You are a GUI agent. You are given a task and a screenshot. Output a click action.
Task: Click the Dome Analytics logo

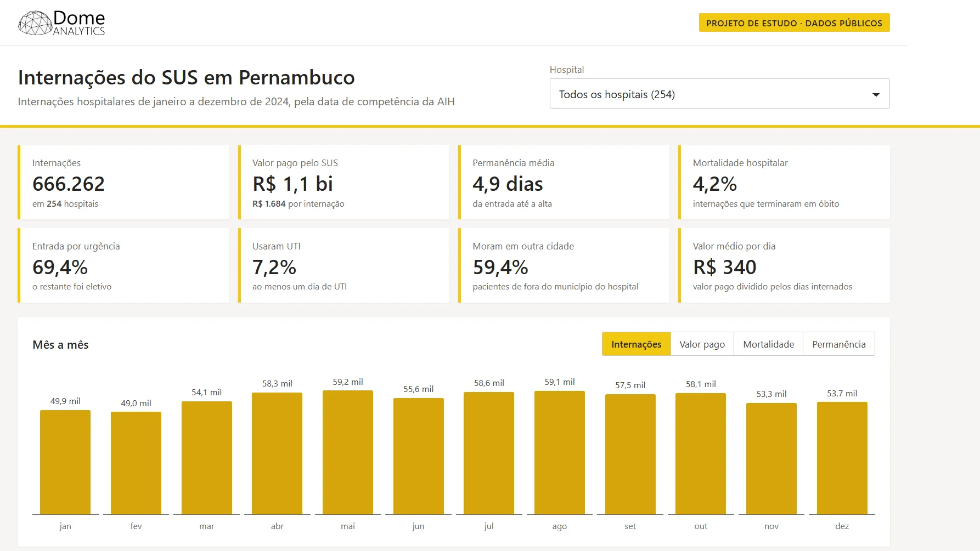pos(61,23)
